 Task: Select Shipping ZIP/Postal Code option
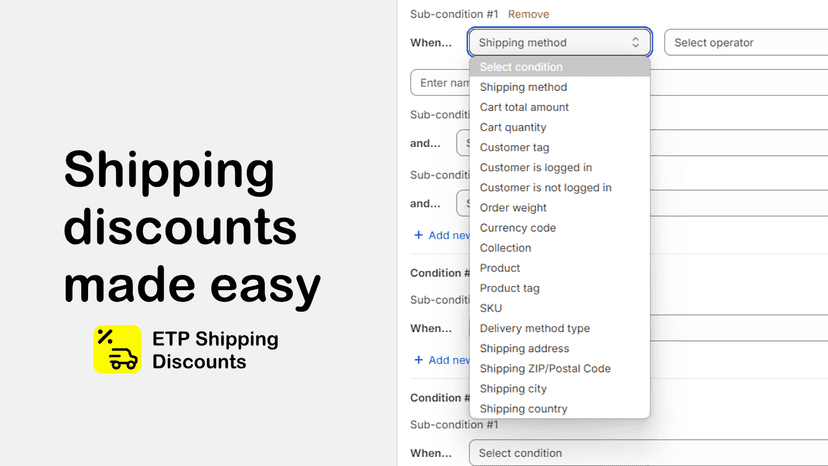point(559,368)
